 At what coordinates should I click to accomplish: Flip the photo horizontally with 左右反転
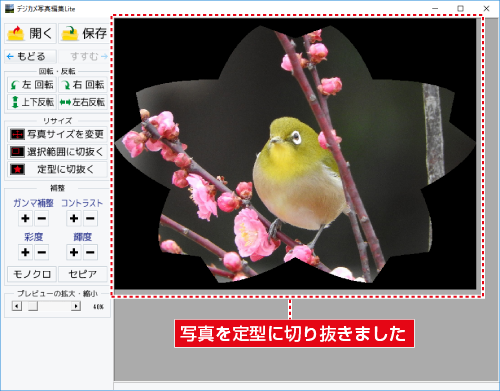click(x=83, y=102)
